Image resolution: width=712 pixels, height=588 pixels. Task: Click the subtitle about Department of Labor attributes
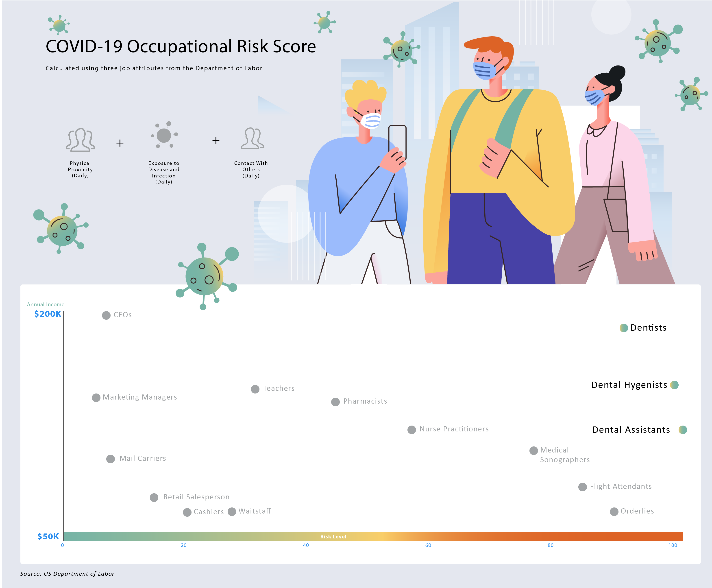click(154, 68)
